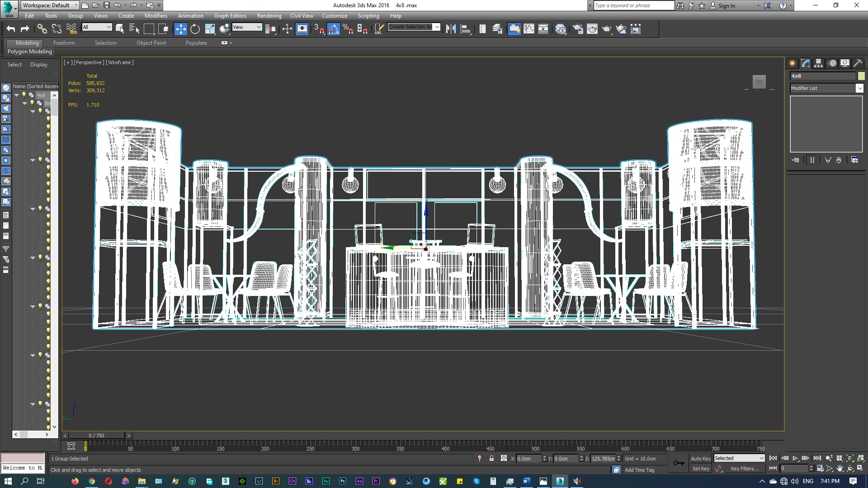Open the selection filter All dropdown

pyautogui.click(x=97, y=27)
